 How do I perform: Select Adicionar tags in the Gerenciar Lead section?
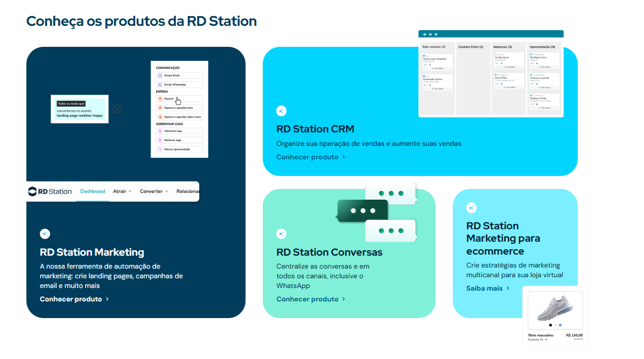click(x=179, y=131)
